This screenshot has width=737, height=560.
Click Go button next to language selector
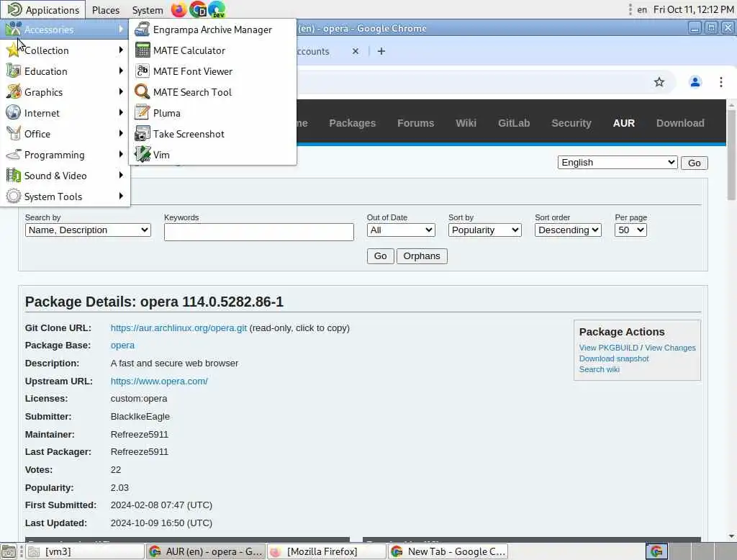click(x=695, y=163)
